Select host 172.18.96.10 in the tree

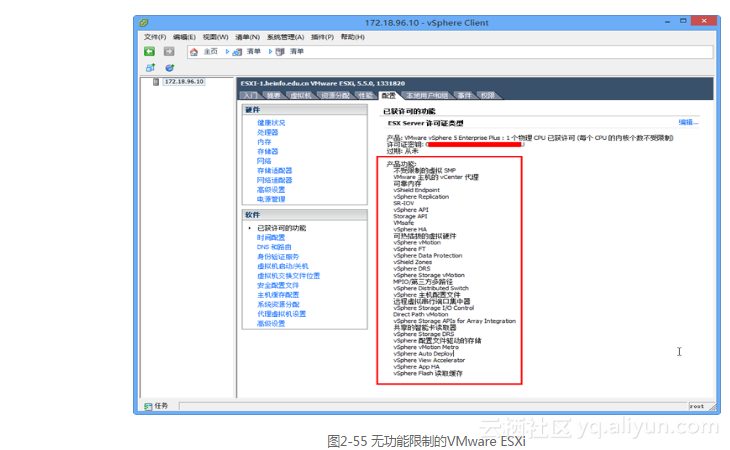[184, 82]
